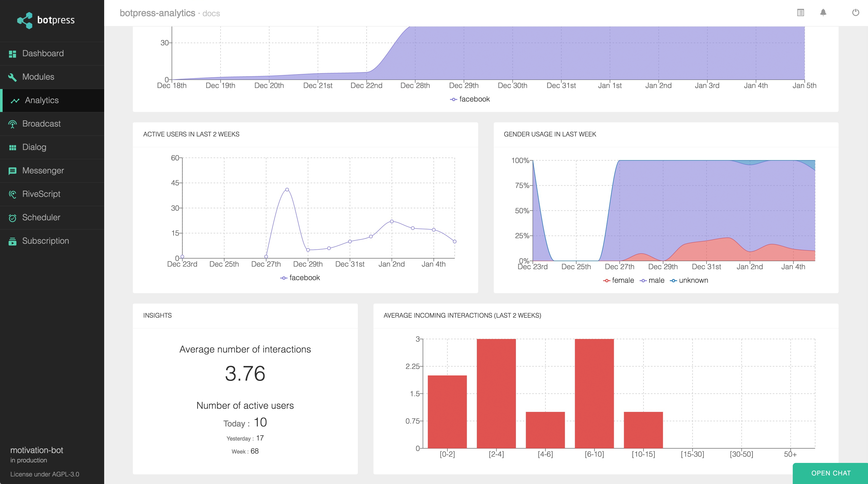Click the OPEN CHAT button
The width and height of the screenshot is (868, 484).
pyautogui.click(x=830, y=473)
